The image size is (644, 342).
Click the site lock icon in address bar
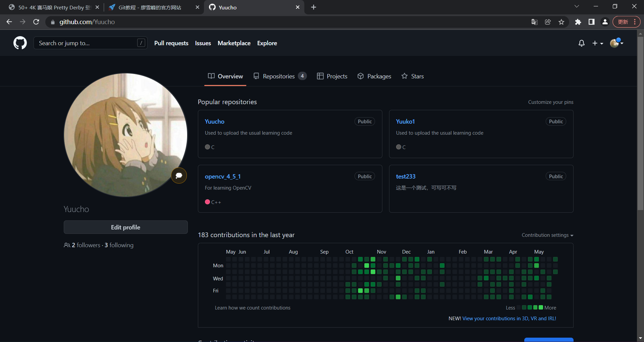(53, 22)
